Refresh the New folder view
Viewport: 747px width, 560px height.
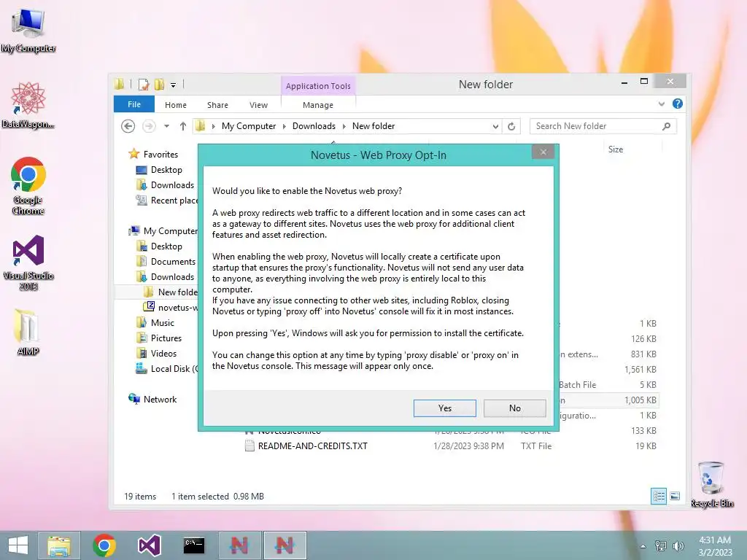pyautogui.click(x=511, y=126)
